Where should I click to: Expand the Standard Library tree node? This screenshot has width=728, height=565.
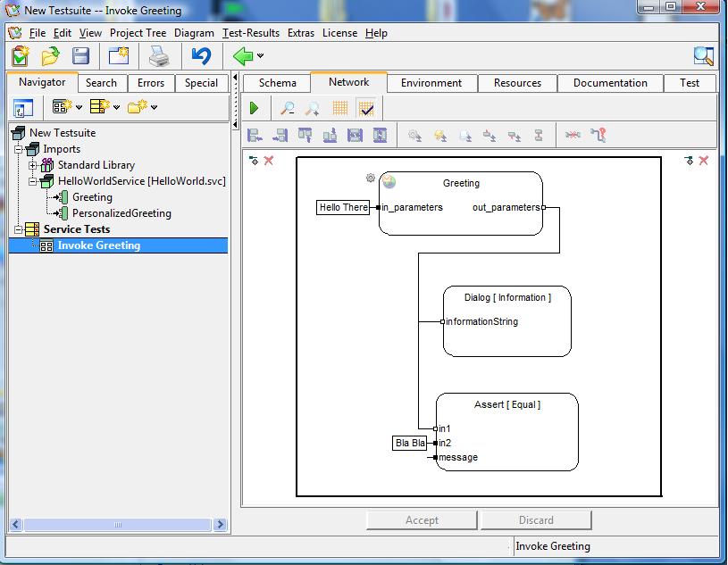tap(34, 165)
